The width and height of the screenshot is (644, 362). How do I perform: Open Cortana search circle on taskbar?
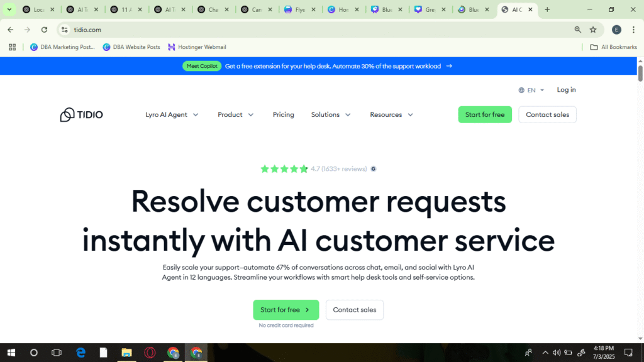[34, 353]
